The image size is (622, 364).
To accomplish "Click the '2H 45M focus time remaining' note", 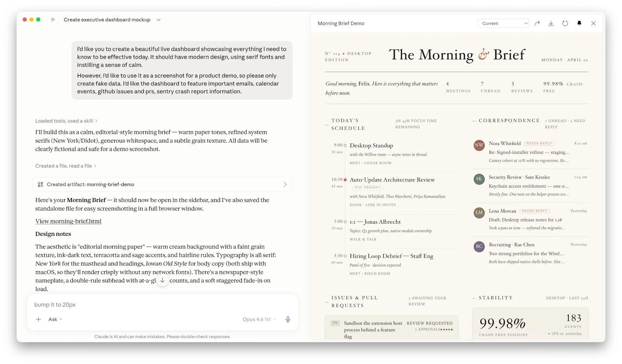I will (416, 124).
